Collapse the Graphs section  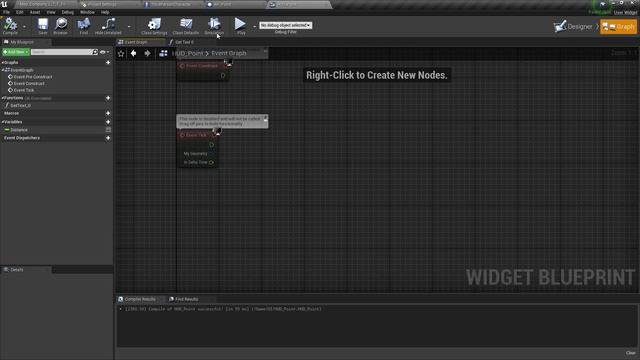coord(2,63)
